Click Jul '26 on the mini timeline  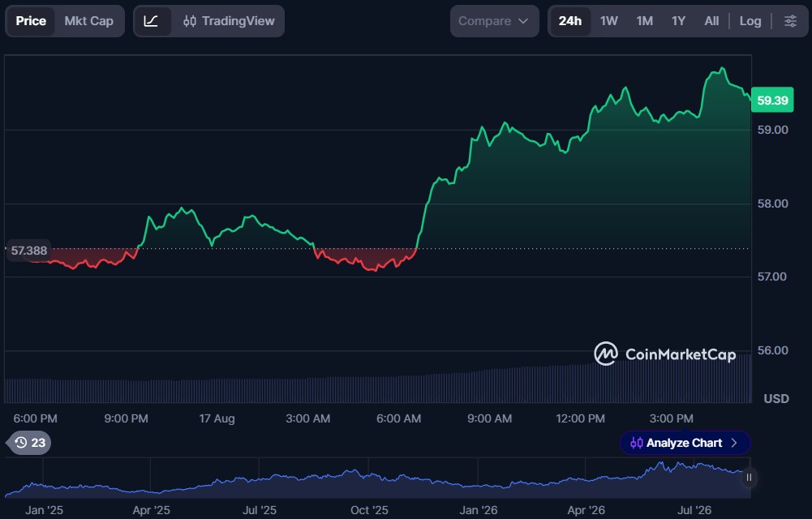[694, 510]
